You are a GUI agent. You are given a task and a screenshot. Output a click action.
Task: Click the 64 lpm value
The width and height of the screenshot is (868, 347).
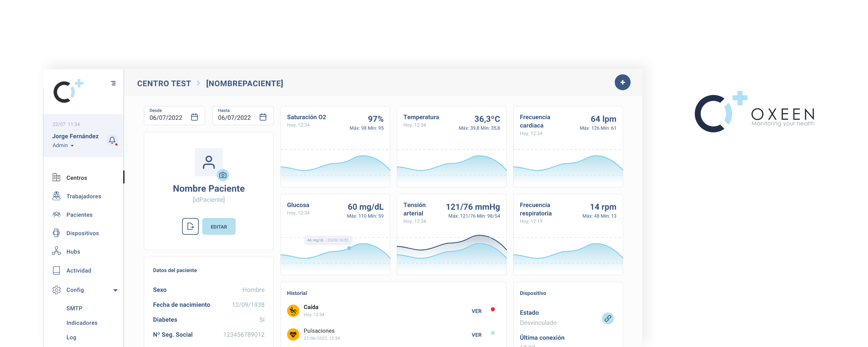click(603, 119)
